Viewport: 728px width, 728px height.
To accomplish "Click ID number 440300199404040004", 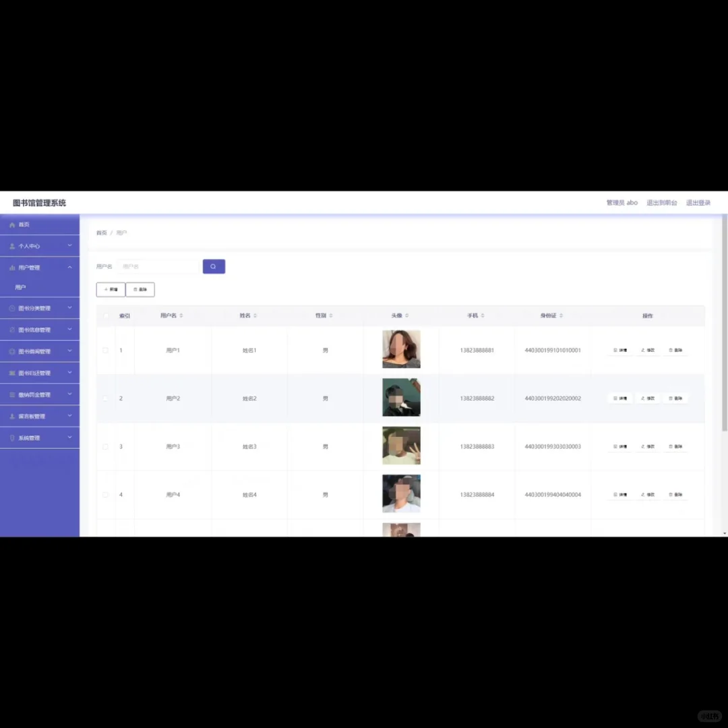I will click(553, 495).
